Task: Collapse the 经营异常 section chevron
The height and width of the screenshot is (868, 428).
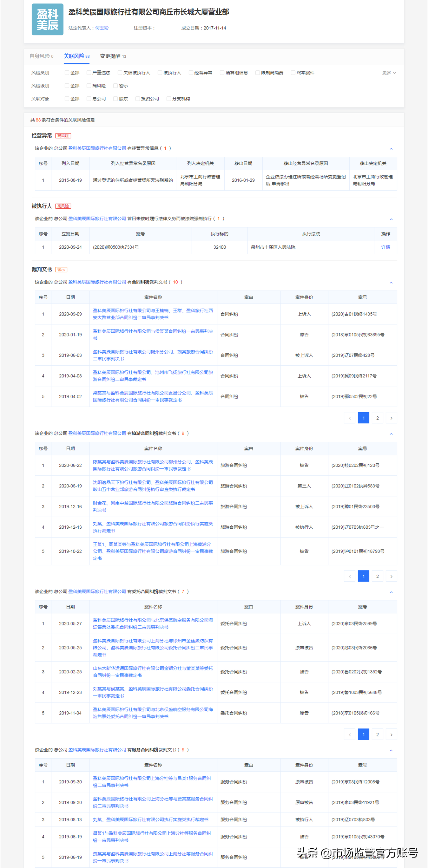Action: (391, 149)
